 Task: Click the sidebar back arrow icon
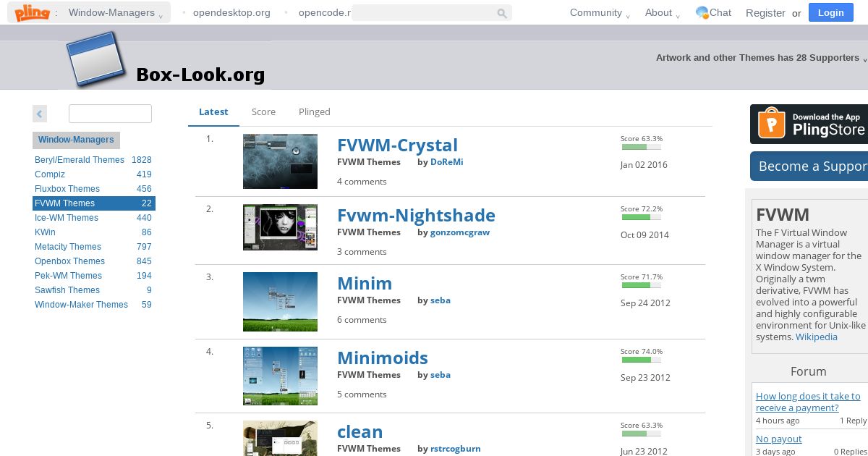pos(40,114)
